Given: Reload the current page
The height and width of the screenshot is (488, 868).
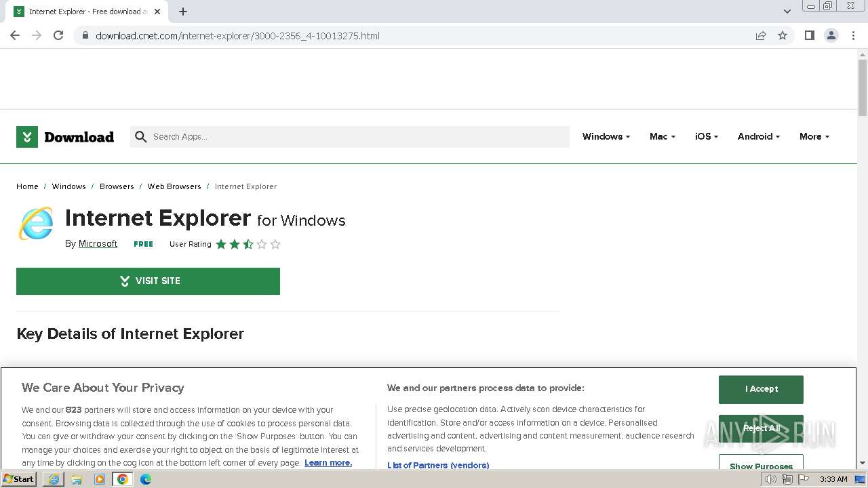Looking at the screenshot, I should (58, 35).
